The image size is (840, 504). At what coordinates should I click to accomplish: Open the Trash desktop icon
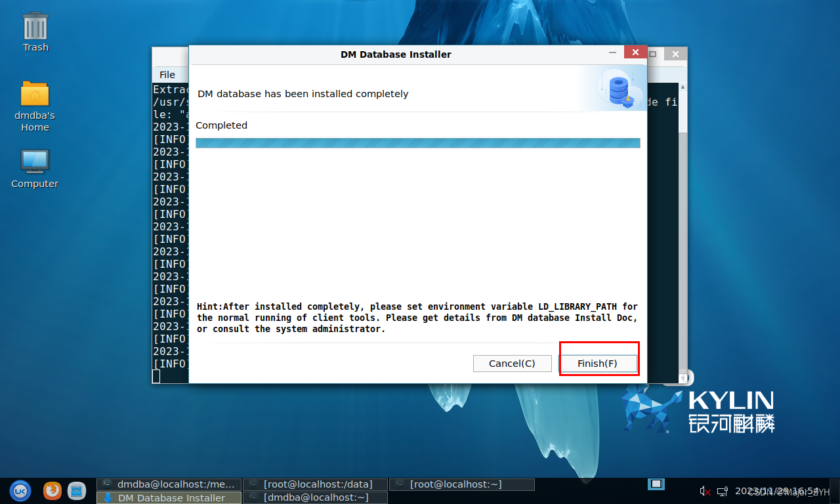[x=35, y=31]
